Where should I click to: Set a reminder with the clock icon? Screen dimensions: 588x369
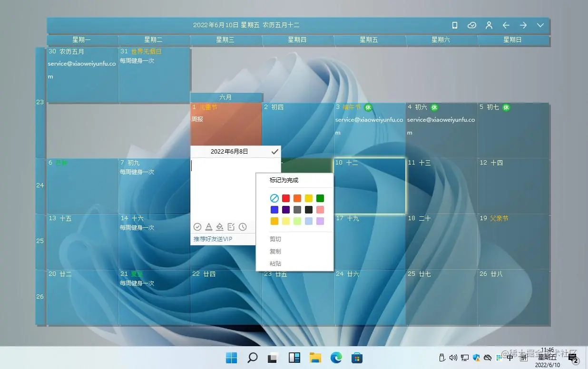pyautogui.click(x=243, y=227)
